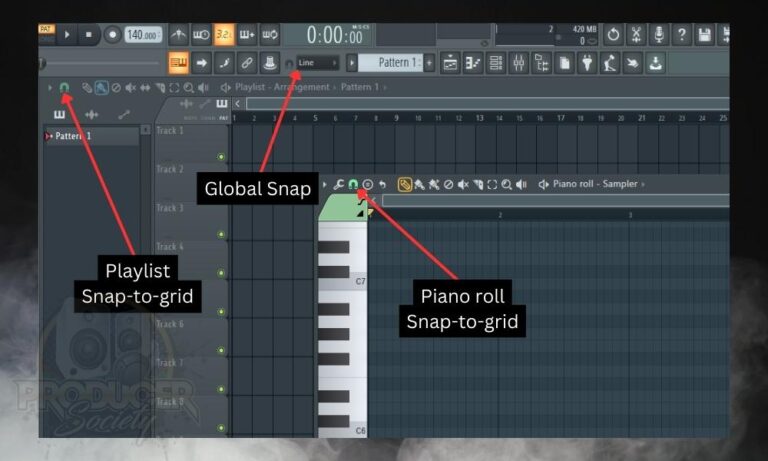The width and height of the screenshot is (768, 461).
Task: Select the playlist slice tool
Action: pyautogui.click(x=160, y=88)
